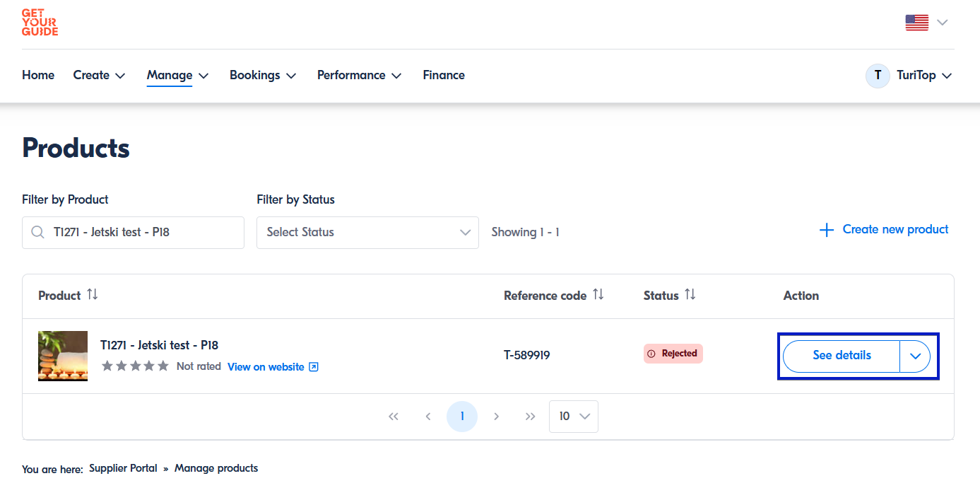
Task: Click the Filter by Product search field
Action: [141, 232]
